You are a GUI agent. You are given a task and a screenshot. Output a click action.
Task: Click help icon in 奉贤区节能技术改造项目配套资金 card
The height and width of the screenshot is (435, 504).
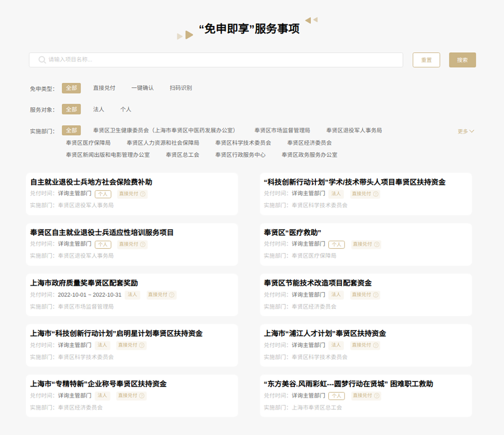(376, 295)
